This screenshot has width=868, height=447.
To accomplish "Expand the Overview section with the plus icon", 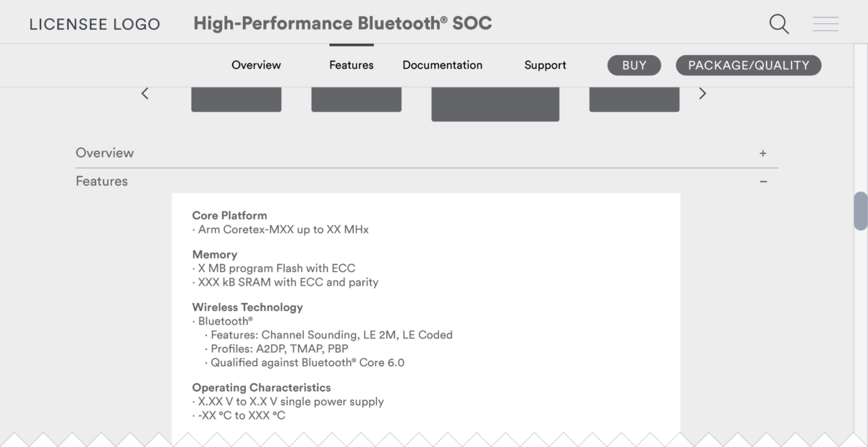I will click(763, 153).
